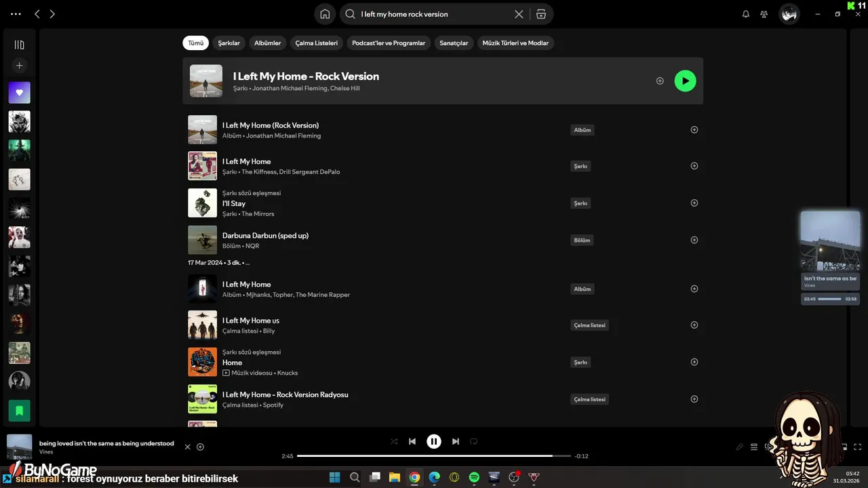Open top result album cover thumbnail

point(206,81)
